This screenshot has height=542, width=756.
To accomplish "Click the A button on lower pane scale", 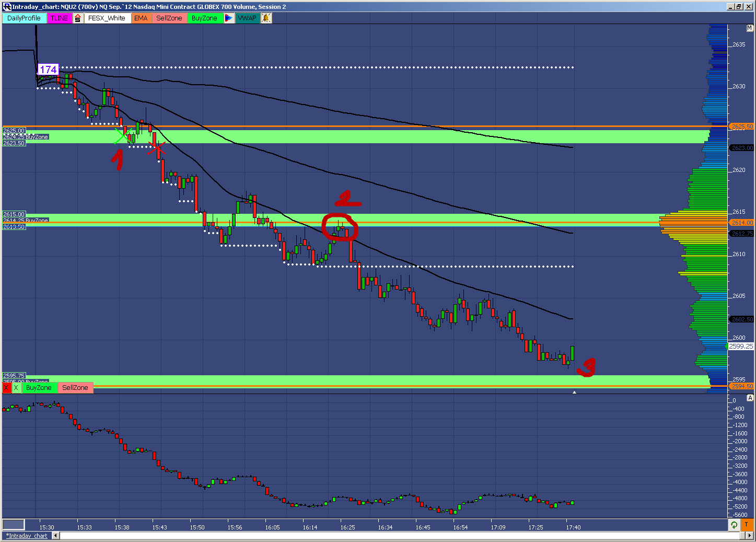I will click(750, 398).
